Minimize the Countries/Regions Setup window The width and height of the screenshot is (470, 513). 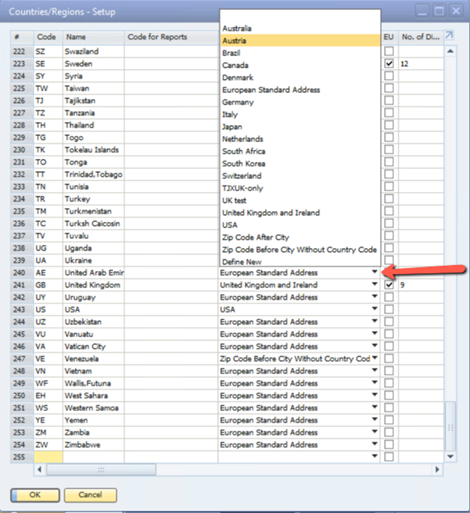[x=422, y=11]
